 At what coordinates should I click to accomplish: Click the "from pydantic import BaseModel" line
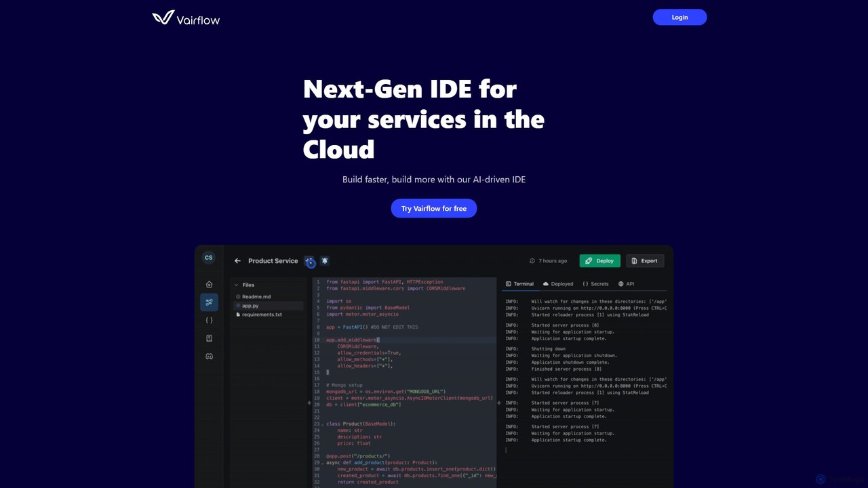(x=368, y=308)
